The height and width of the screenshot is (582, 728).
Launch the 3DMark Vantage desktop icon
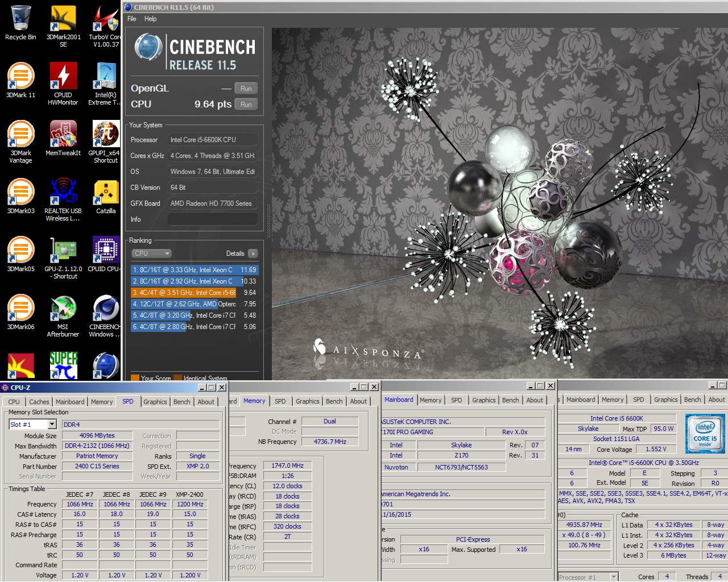tap(20, 142)
